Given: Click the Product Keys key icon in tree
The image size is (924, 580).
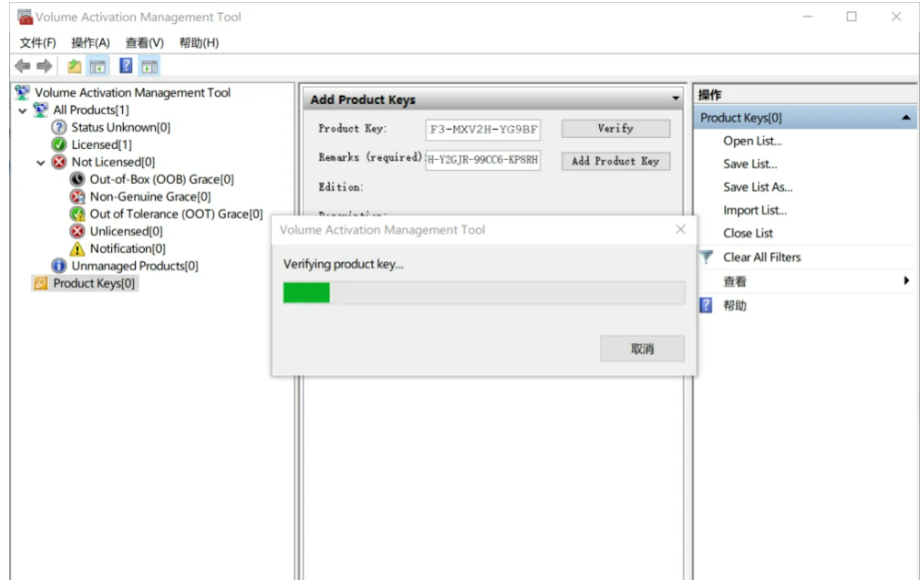Looking at the screenshot, I should (x=41, y=284).
